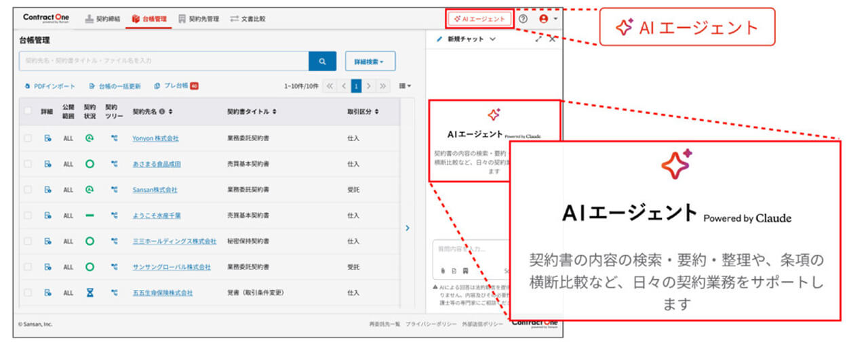Switch to the 台帳管理 tab
Screen dimensions: 868x351
[x=149, y=19]
